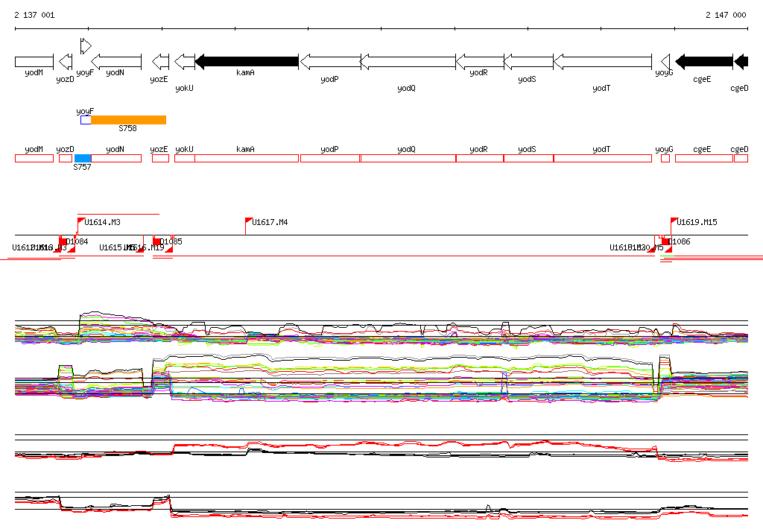This screenshot has height=532, width=763.
Task: Click the yodQ gene arrow
Action: point(408,61)
